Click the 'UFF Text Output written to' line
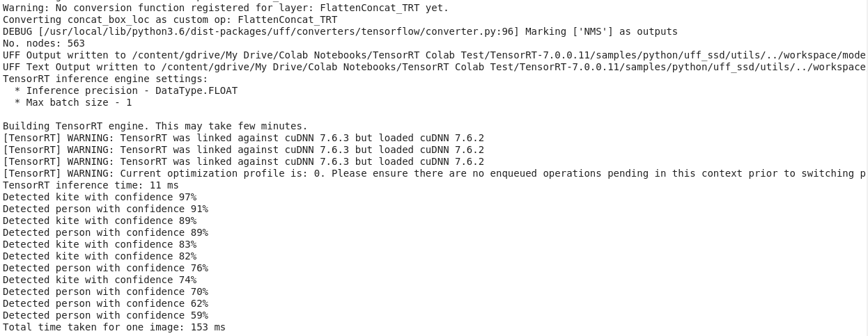 click(x=433, y=67)
